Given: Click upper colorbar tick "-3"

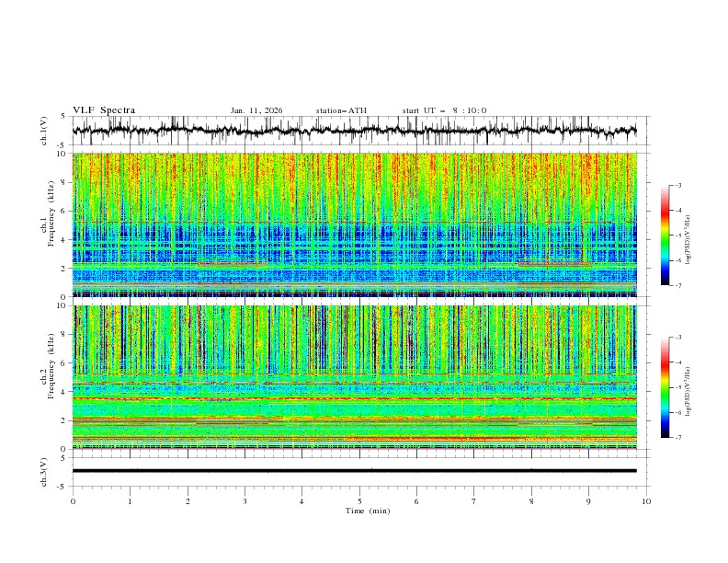Looking at the screenshot, I should click(678, 185).
